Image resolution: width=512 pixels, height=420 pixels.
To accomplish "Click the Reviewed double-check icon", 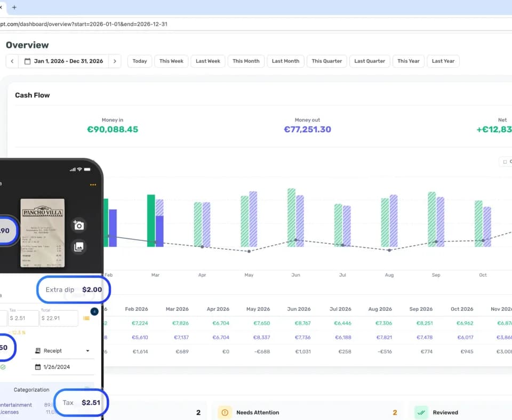I will [x=421, y=413].
